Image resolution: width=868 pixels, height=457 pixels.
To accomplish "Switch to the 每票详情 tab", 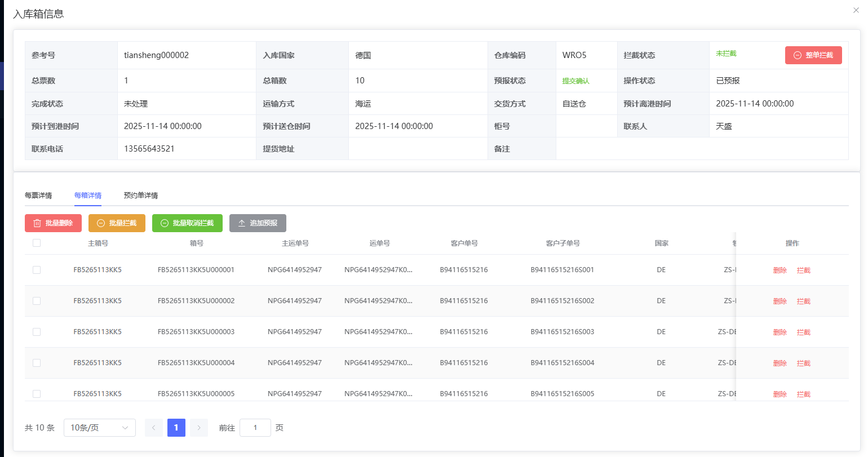I will pos(38,196).
